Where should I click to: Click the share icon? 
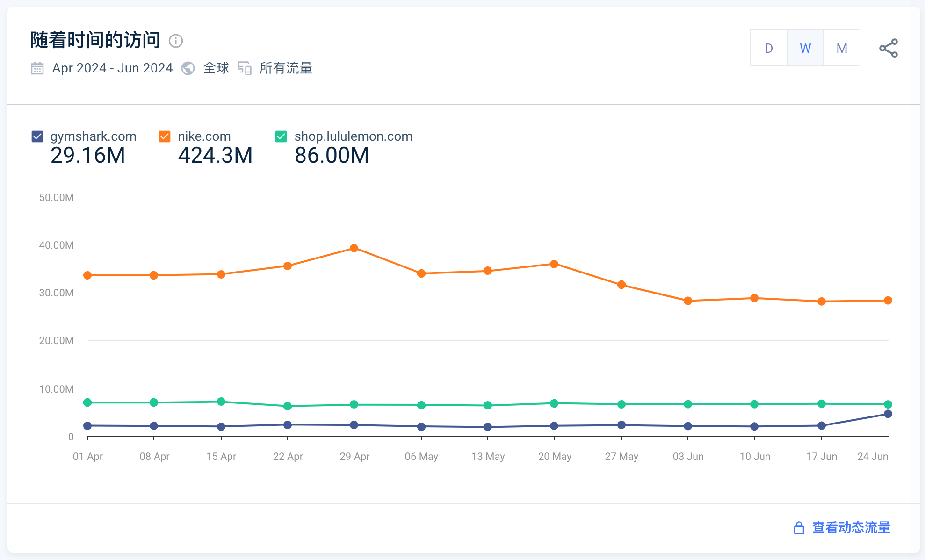[x=888, y=48]
